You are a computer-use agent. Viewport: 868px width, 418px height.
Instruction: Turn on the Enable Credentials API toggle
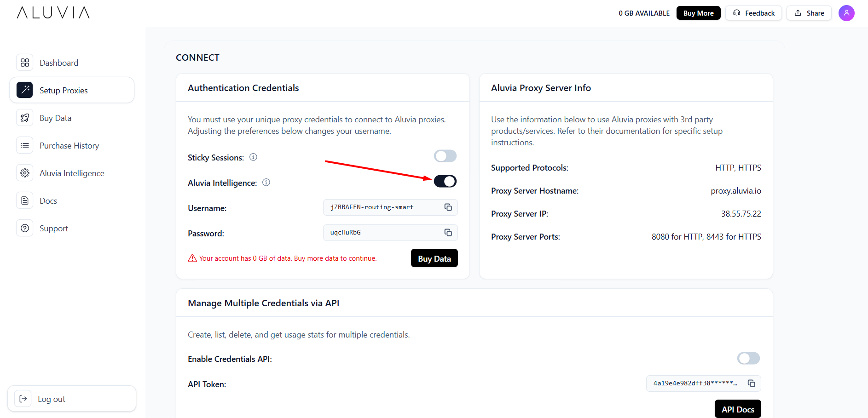748,358
